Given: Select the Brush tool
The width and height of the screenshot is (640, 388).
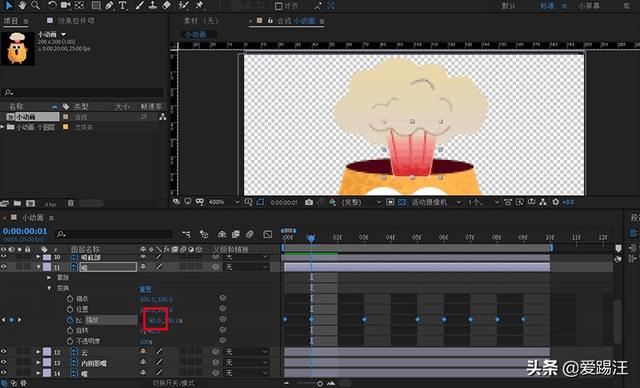Looking at the screenshot, I should pos(139,5).
